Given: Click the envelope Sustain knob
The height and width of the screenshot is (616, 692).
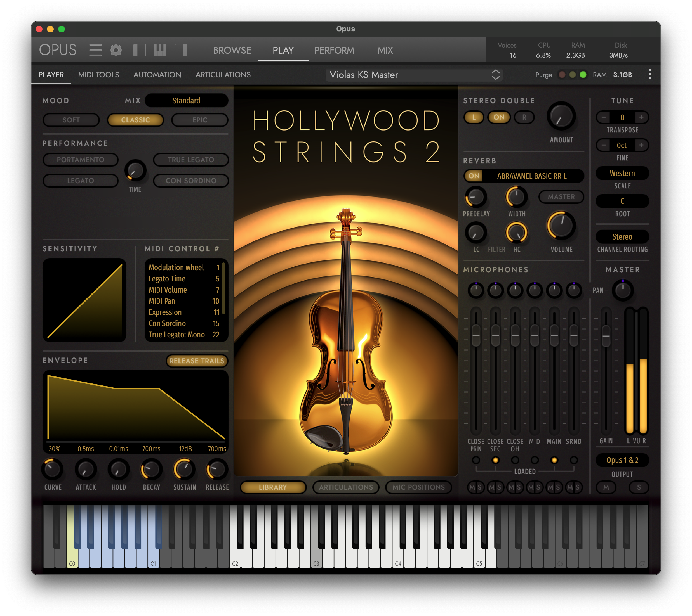Looking at the screenshot, I should pyautogui.click(x=184, y=469).
